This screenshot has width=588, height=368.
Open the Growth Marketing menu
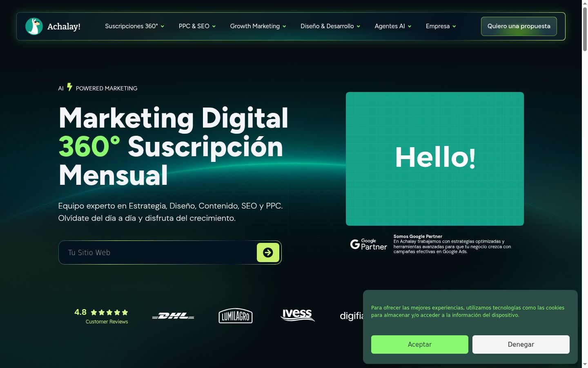[x=255, y=26]
